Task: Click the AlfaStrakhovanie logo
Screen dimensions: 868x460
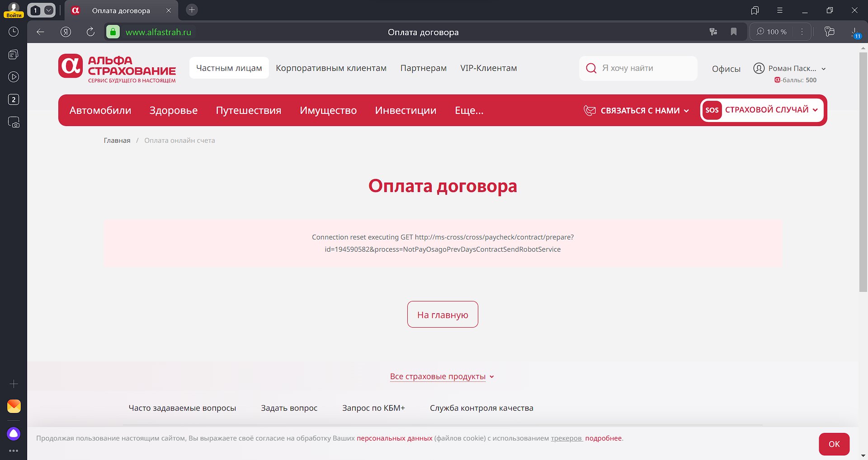Action: [x=117, y=69]
